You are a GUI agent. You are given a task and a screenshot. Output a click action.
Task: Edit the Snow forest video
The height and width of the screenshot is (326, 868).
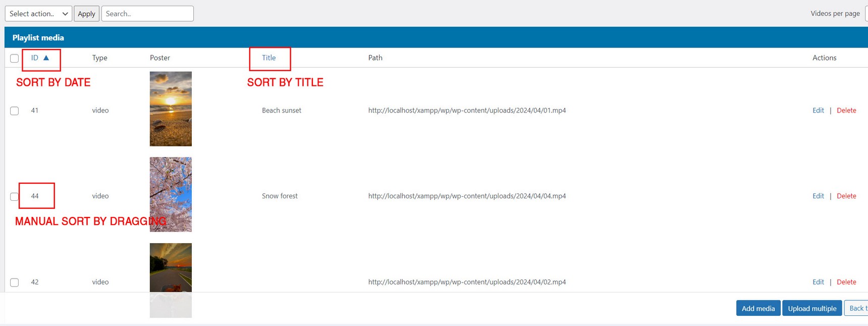[x=818, y=196]
